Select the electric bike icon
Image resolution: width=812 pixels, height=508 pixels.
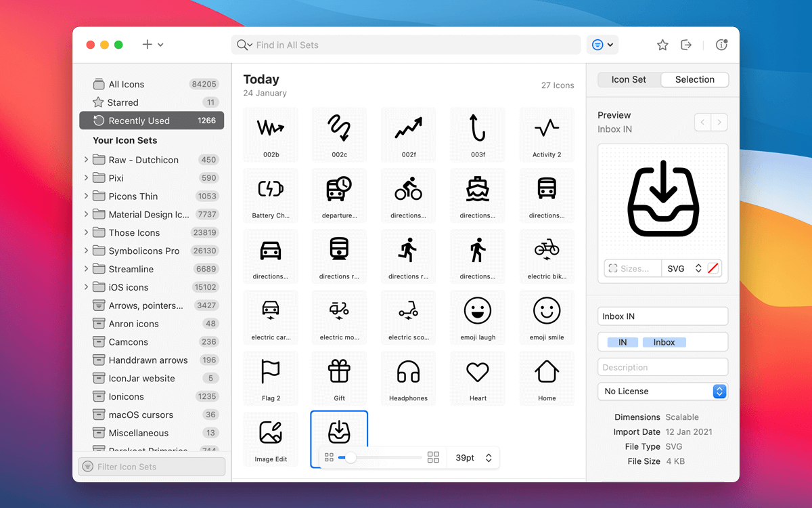coord(547,256)
